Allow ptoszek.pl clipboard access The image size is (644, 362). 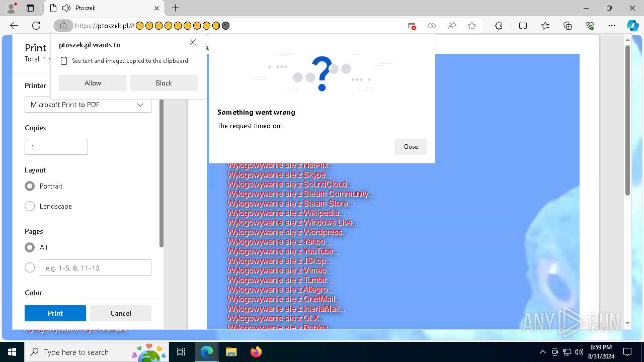click(x=93, y=83)
